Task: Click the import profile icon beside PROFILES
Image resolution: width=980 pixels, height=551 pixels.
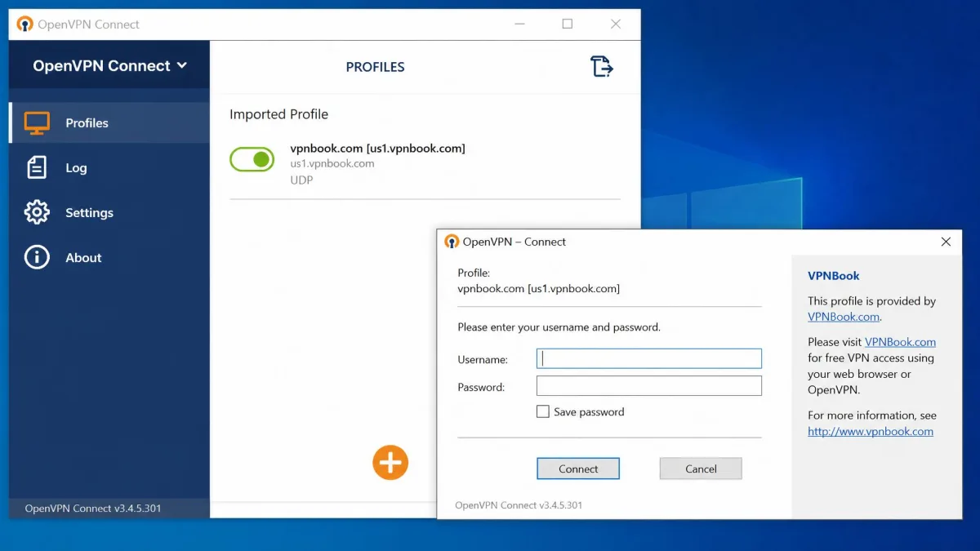Action: coord(602,66)
